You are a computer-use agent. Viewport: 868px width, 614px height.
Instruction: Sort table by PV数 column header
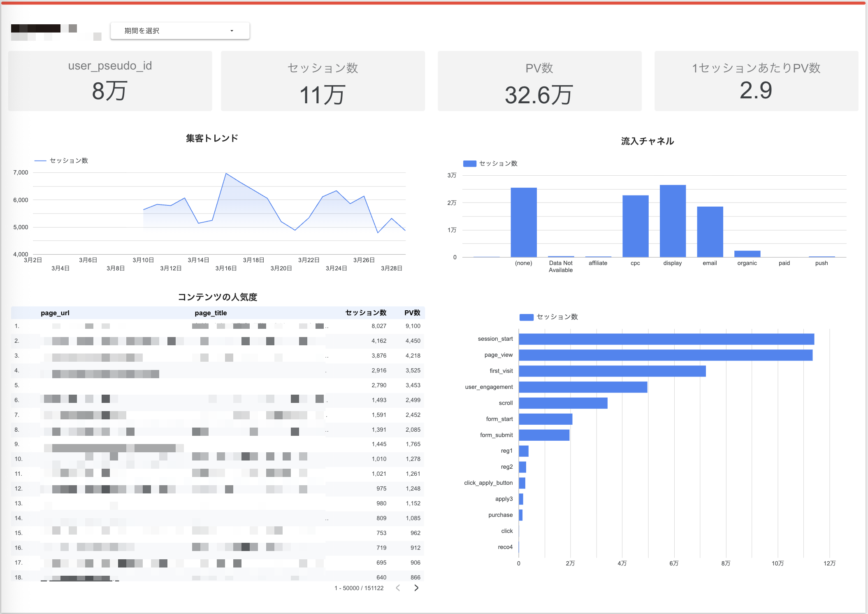[412, 313]
